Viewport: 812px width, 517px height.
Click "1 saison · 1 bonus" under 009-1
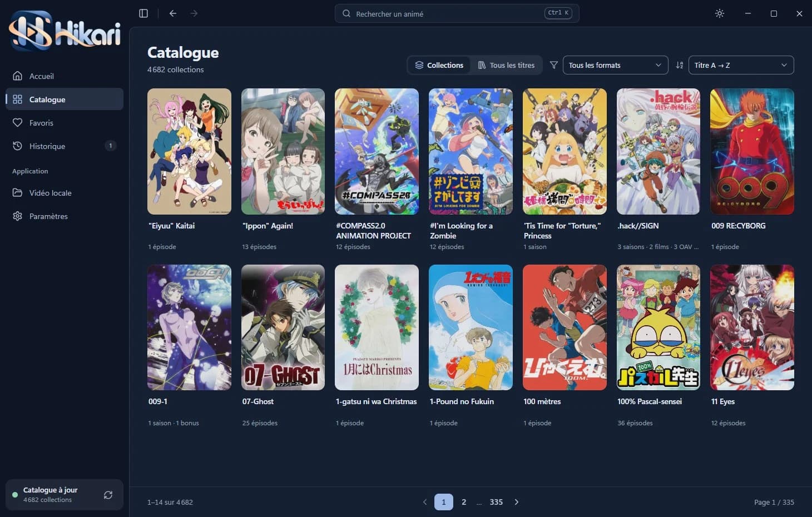[174, 423]
